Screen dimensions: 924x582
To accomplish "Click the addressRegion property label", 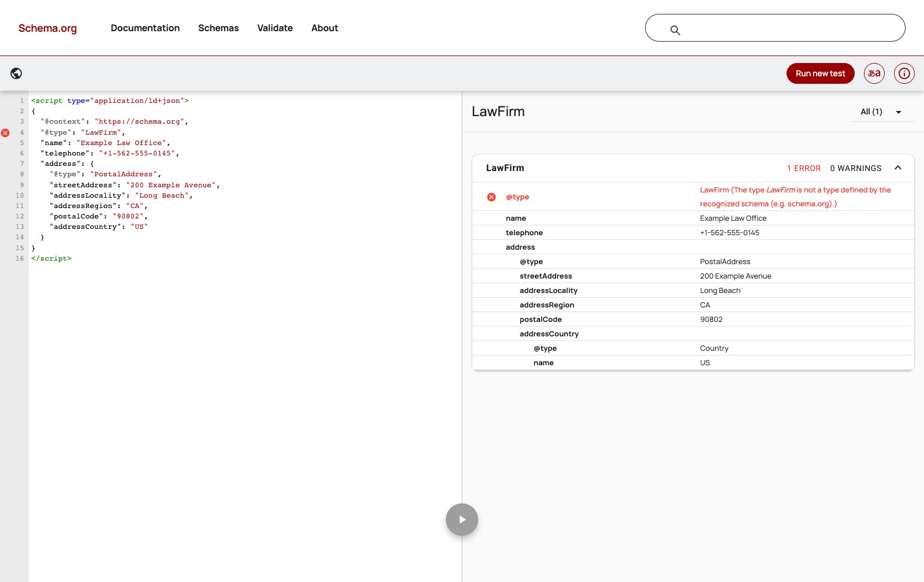I will tap(547, 305).
